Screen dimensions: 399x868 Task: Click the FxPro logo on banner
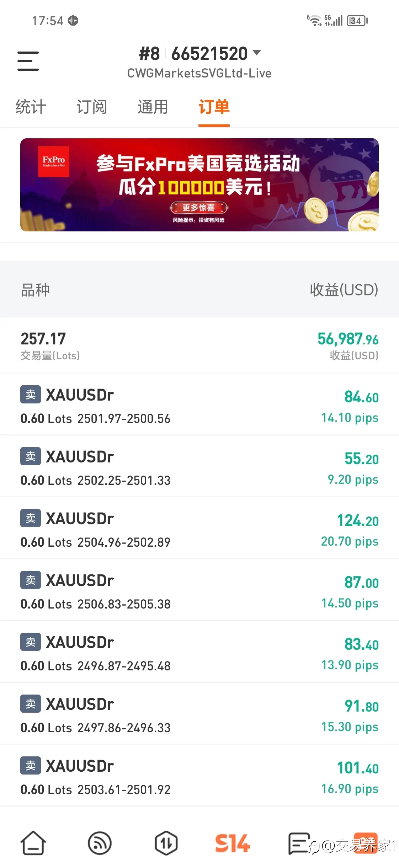[54, 161]
